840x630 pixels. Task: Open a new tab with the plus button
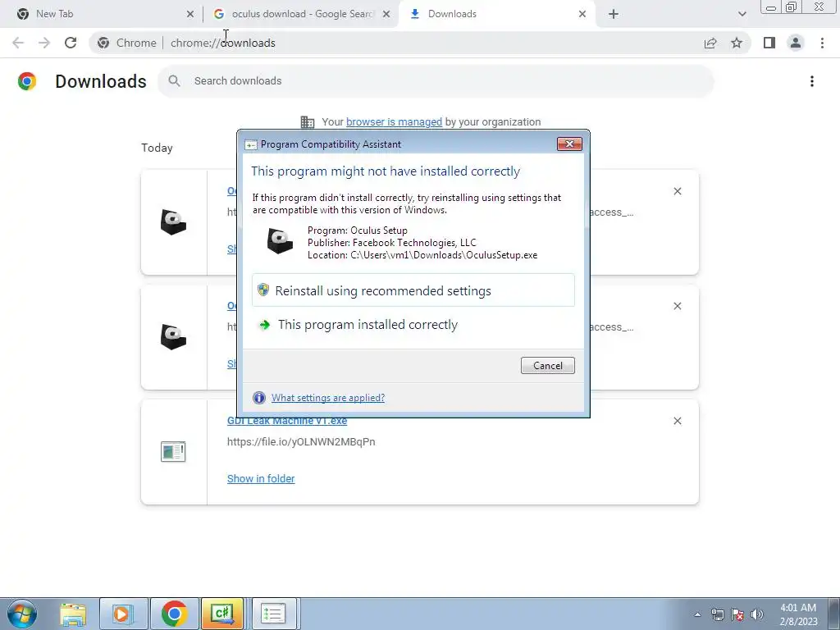click(x=614, y=14)
